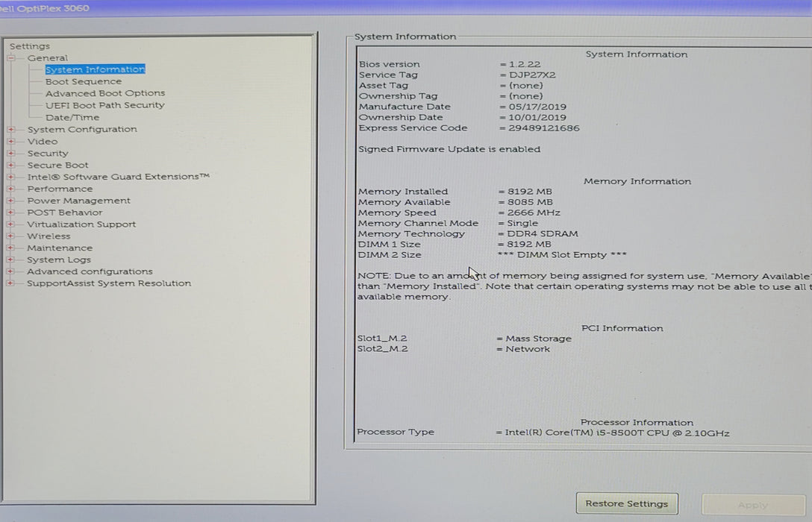
Task: Select the Wireless category label
Action: 49,236
